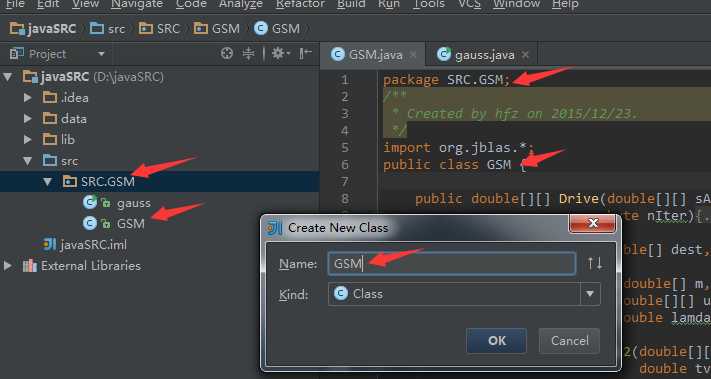The height and width of the screenshot is (379, 711).
Task: Expand the .idea folder
Action: coord(27,98)
